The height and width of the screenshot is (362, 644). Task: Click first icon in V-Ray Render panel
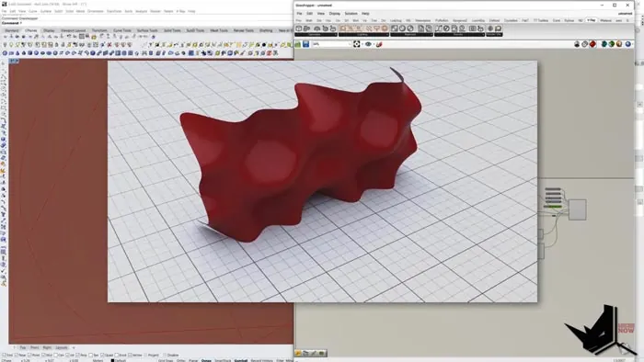tap(438, 28)
